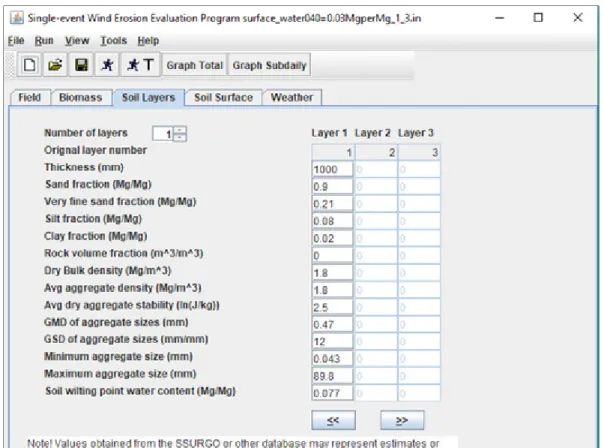Screen dimensions: 604x448
Task: Open a file with the folder icon
Action: pyautogui.click(x=55, y=65)
